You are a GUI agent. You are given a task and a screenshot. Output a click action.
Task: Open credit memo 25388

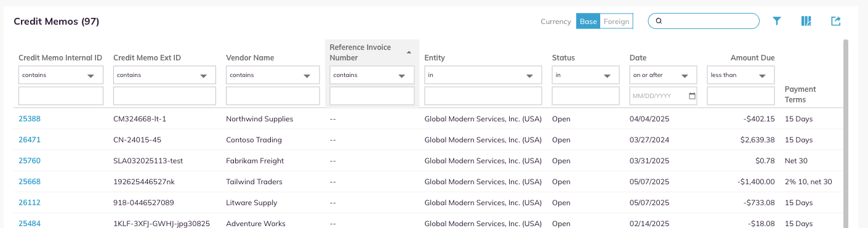click(x=30, y=119)
